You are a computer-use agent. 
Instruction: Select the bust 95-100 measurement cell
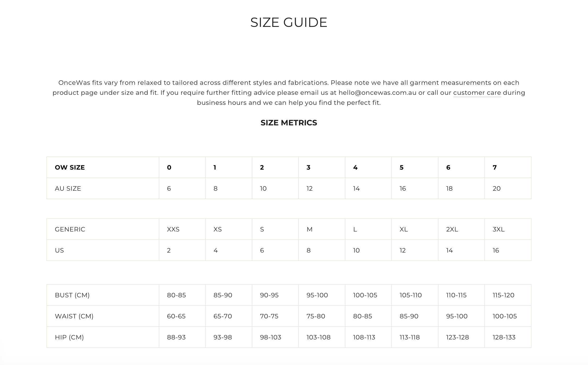(x=317, y=295)
